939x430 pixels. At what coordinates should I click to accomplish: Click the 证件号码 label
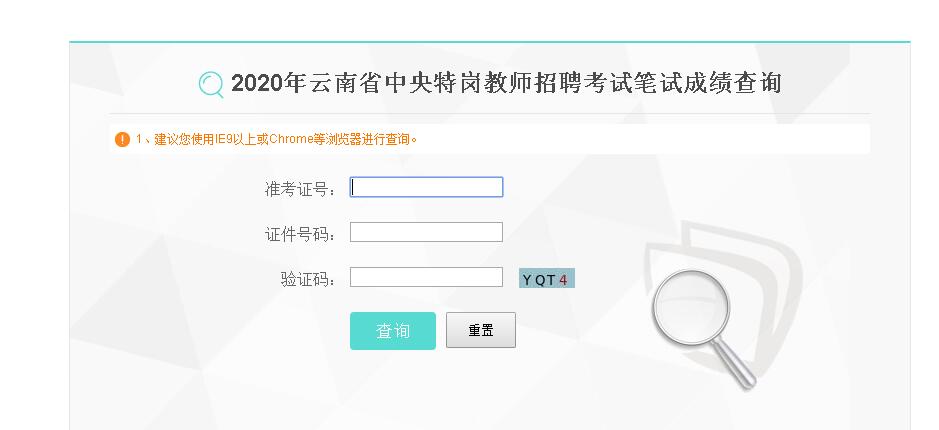pos(299,234)
